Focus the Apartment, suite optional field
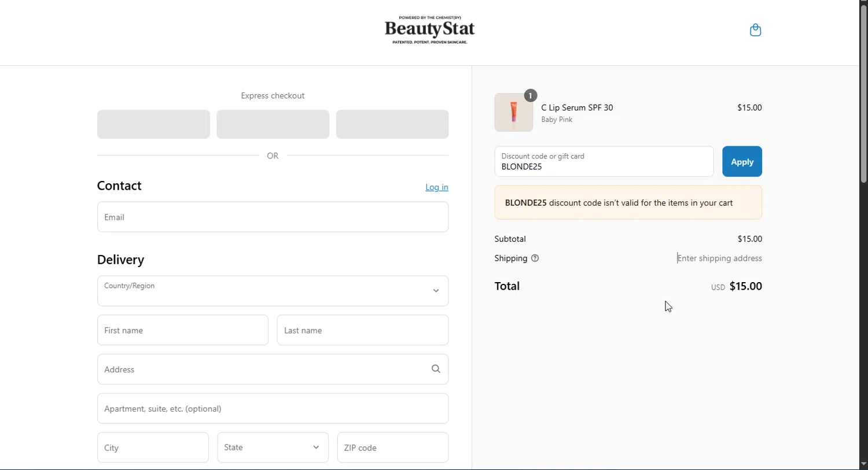Viewport: 868px width, 470px height. [273, 409]
